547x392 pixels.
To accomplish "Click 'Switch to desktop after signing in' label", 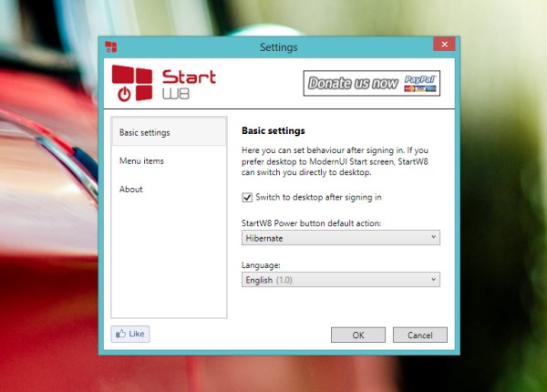I will pos(318,197).
